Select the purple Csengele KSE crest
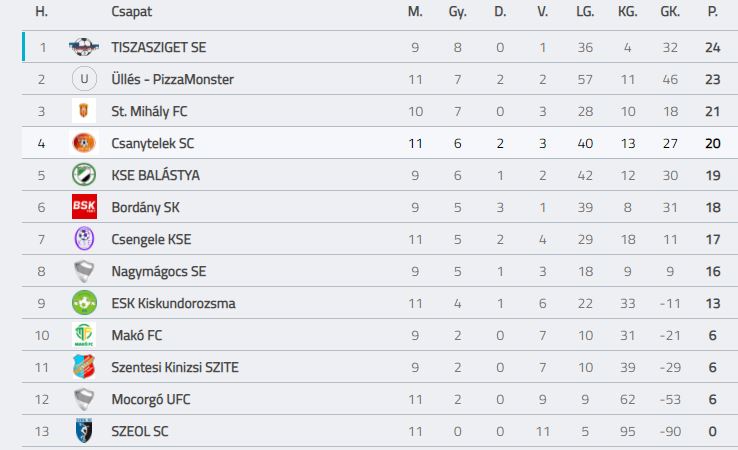Image resolution: width=738 pixels, height=450 pixels. point(84,239)
